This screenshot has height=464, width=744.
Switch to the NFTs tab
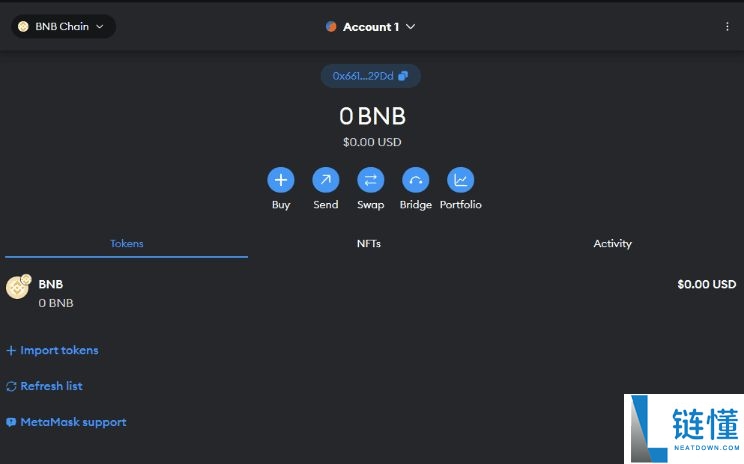tap(369, 244)
